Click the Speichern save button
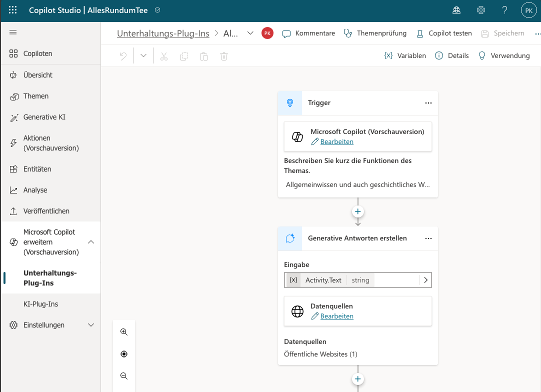541x392 pixels. click(503, 33)
